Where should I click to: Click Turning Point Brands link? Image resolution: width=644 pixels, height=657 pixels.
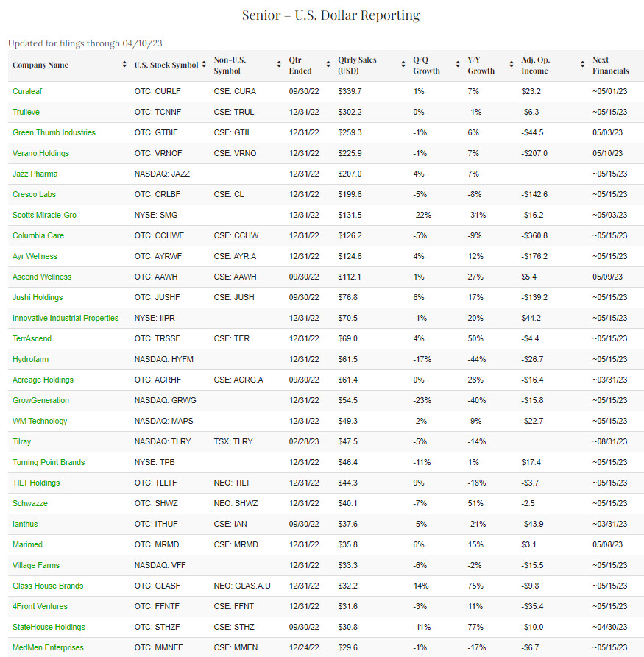pos(49,462)
